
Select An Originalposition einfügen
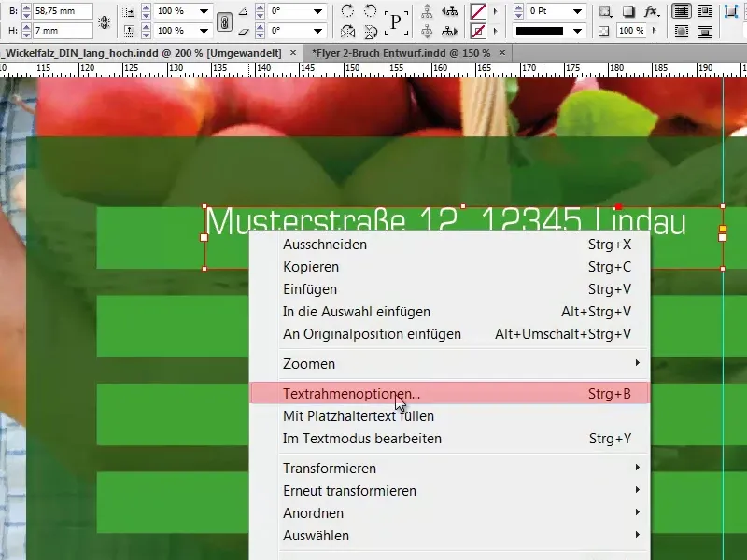coord(450,334)
